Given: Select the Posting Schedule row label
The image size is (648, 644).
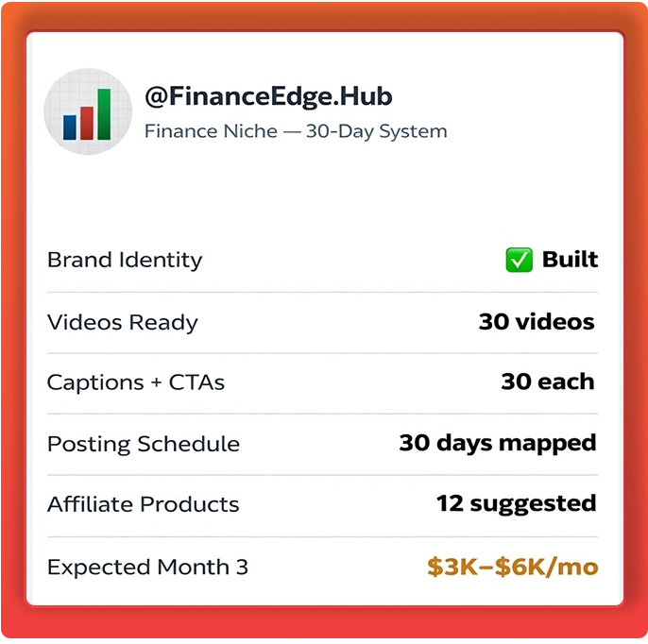Looking at the screenshot, I should click(x=144, y=444).
